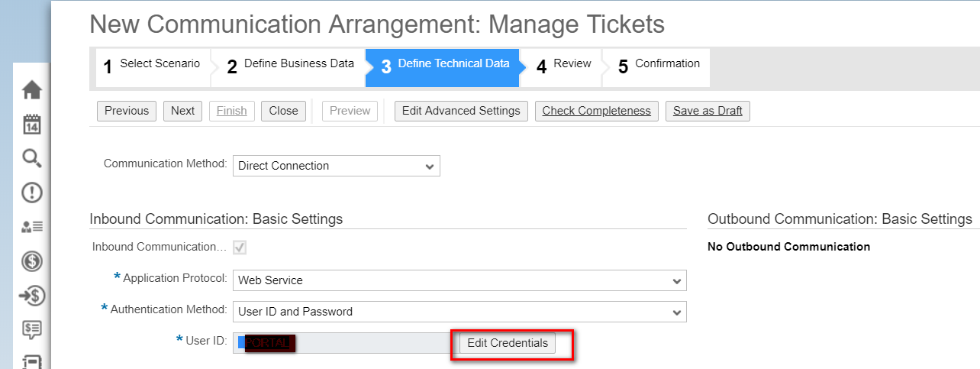Open the dollar coin icon in sidebar
Screen dimensions: 980x369
[x=32, y=261]
